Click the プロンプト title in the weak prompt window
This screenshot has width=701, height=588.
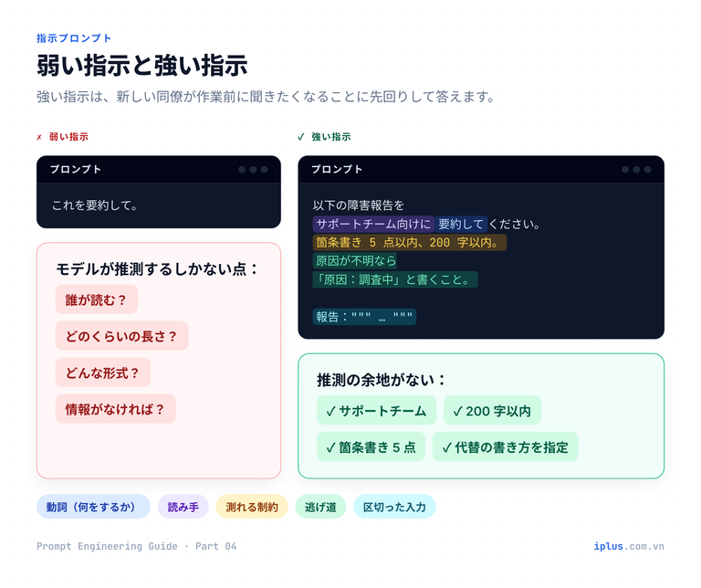tap(76, 170)
